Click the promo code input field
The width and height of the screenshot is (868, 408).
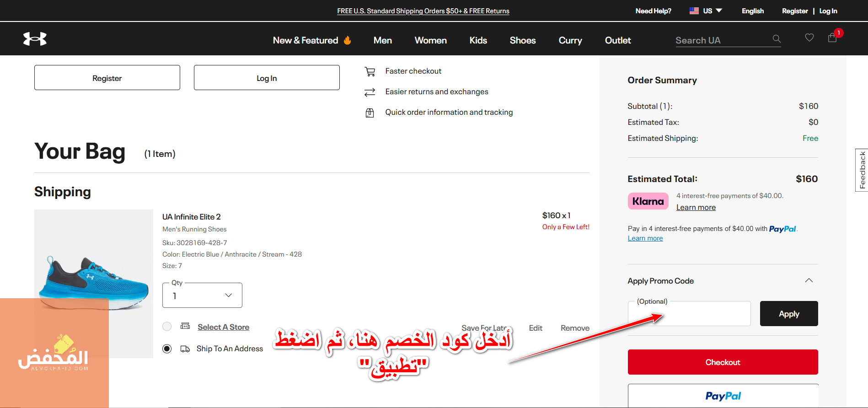pyautogui.click(x=689, y=314)
